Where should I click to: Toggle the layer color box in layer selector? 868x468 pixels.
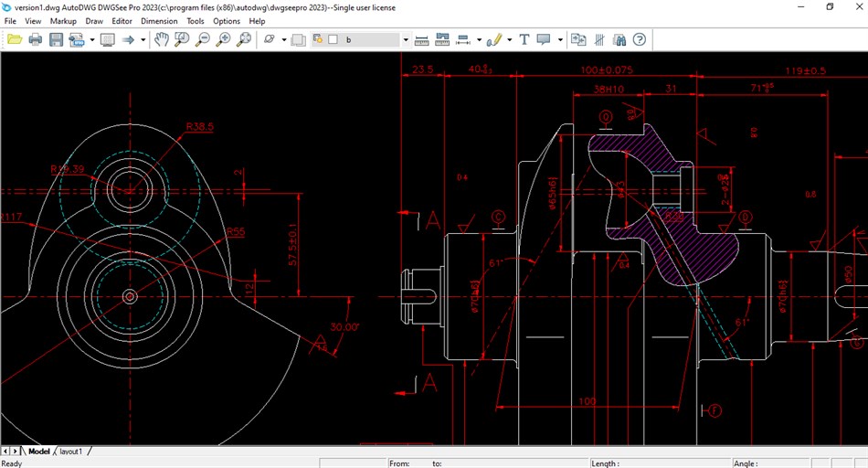(333, 39)
